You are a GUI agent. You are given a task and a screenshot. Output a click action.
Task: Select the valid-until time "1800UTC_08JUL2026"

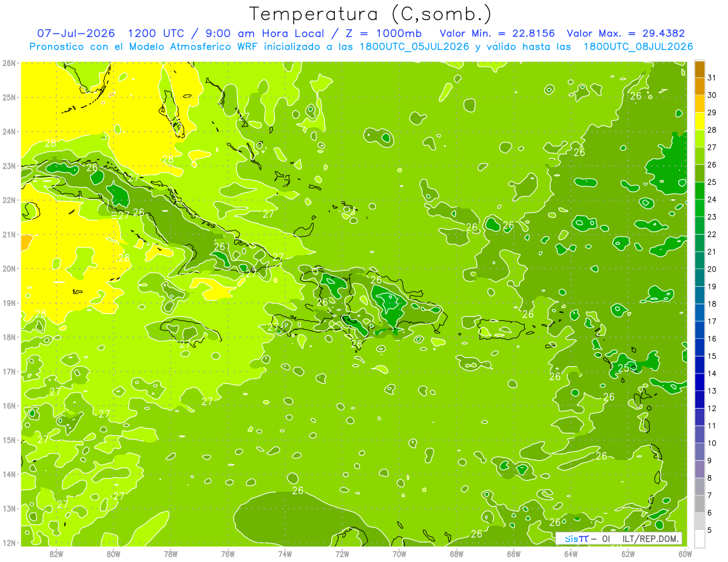click(x=638, y=47)
